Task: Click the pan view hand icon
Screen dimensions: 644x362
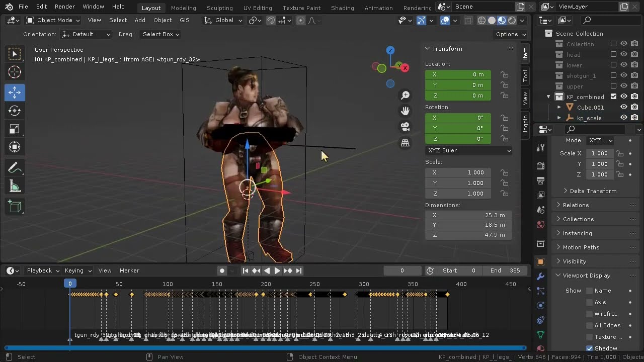Action: click(405, 111)
